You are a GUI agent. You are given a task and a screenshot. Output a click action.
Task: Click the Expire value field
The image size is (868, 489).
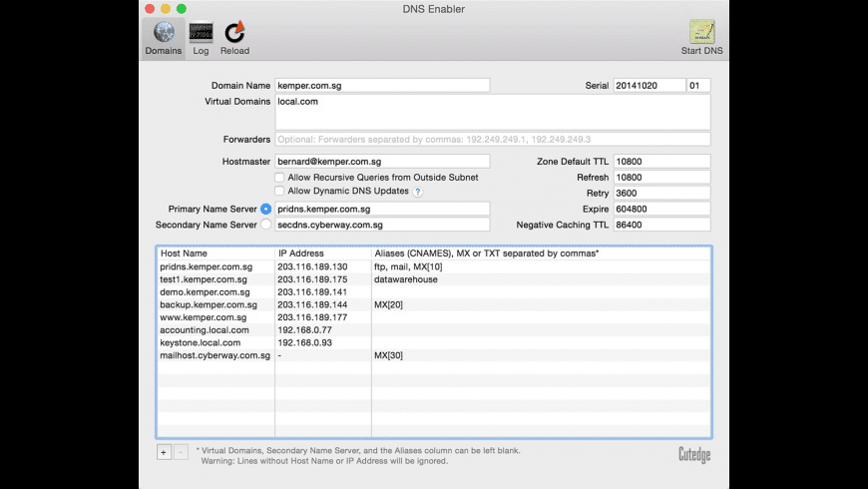coord(662,209)
